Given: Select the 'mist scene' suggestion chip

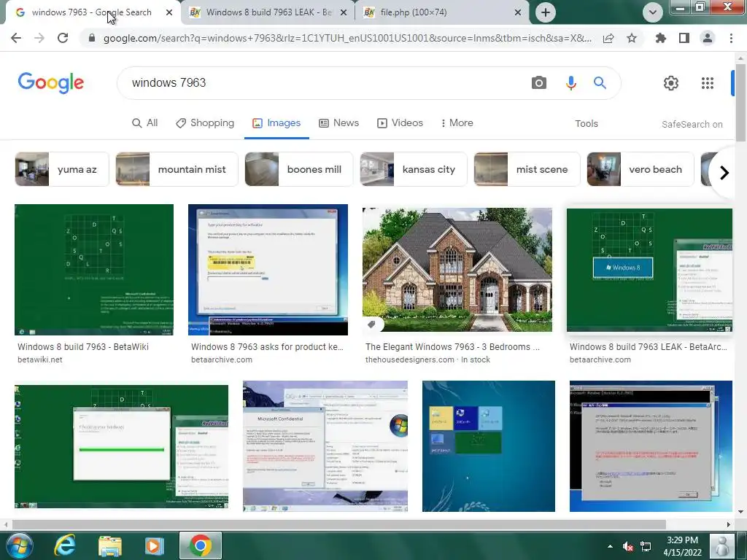Looking at the screenshot, I should click(x=527, y=169).
